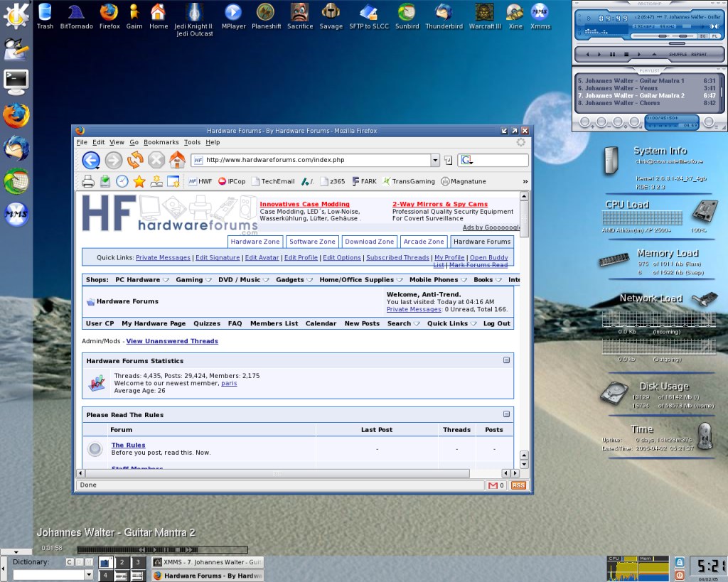Open the HWF bookmark in the bookmarks toolbar
This screenshot has width=728, height=582.
pos(200,181)
